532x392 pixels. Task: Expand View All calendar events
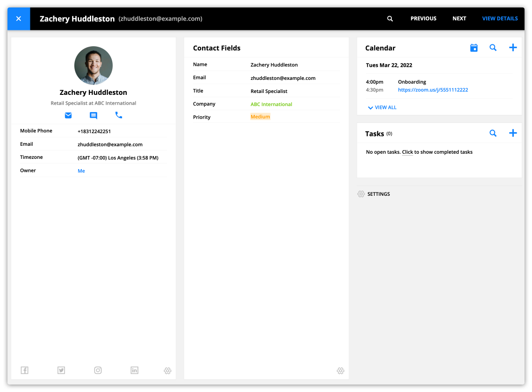click(382, 107)
